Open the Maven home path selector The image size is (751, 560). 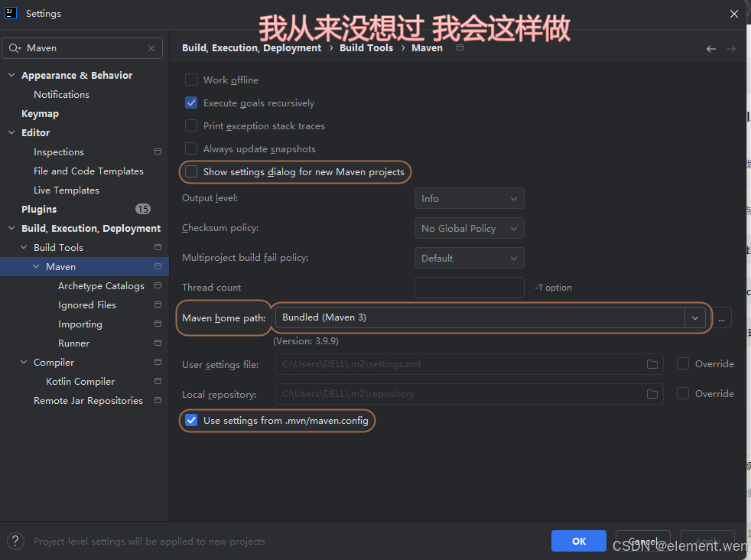pos(694,317)
